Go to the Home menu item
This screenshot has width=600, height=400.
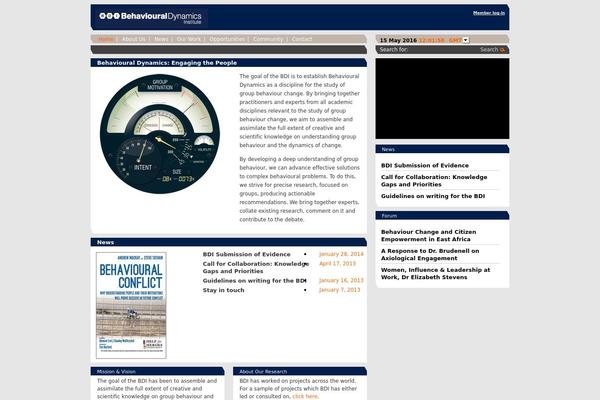point(105,39)
